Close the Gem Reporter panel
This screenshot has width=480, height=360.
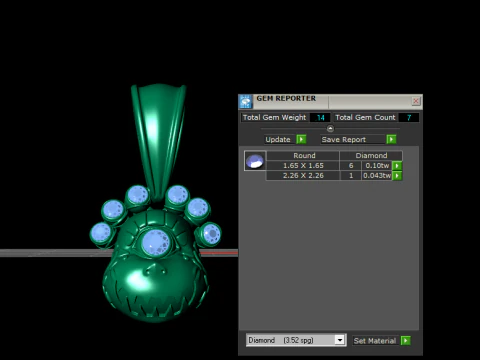416,101
